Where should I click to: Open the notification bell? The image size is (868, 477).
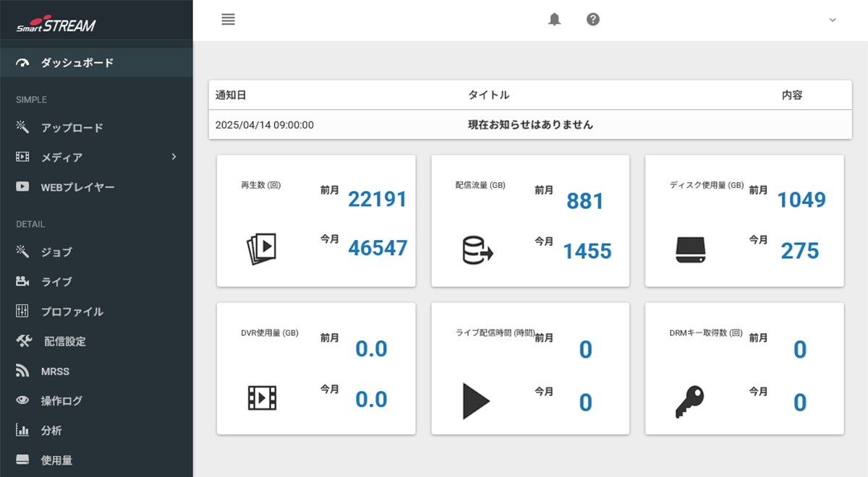pos(555,20)
